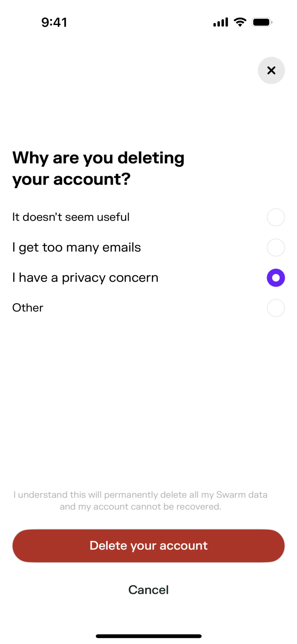Tap the Cancel link
The width and height of the screenshot is (297, 644).
click(x=148, y=590)
